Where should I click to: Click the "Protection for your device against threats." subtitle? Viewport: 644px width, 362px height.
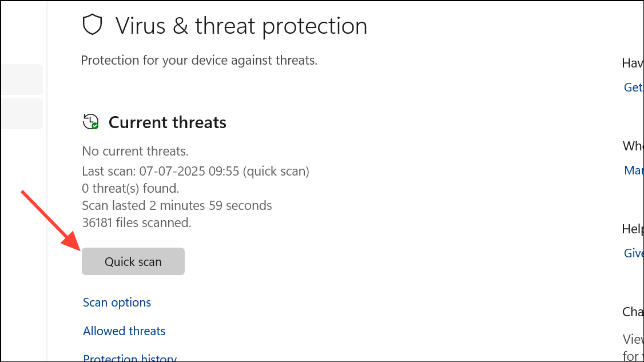199,60
